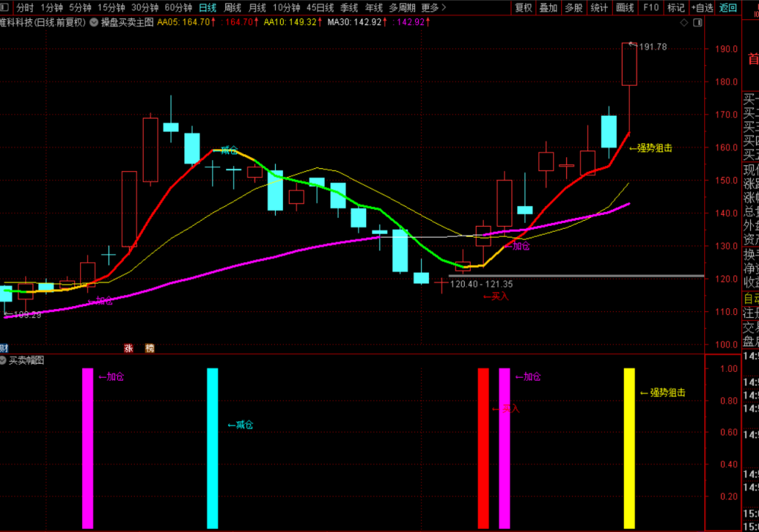Viewport: 759px width, 532px height.
Task: Select the 季线 quarterly period tab
Action: click(349, 7)
